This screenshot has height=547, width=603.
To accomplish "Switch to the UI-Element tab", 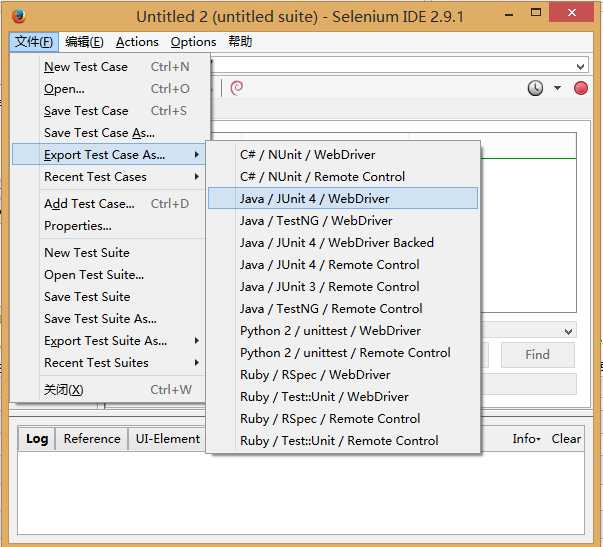I will (167, 439).
